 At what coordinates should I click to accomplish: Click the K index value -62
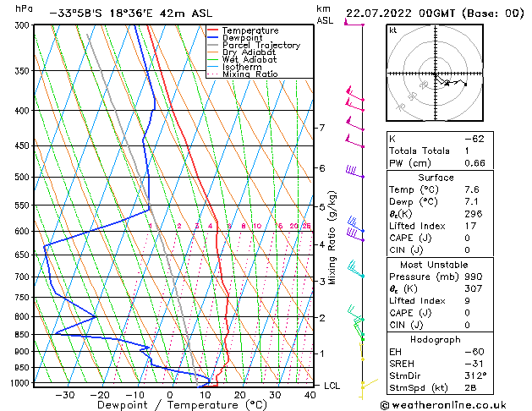click(x=474, y=139)
